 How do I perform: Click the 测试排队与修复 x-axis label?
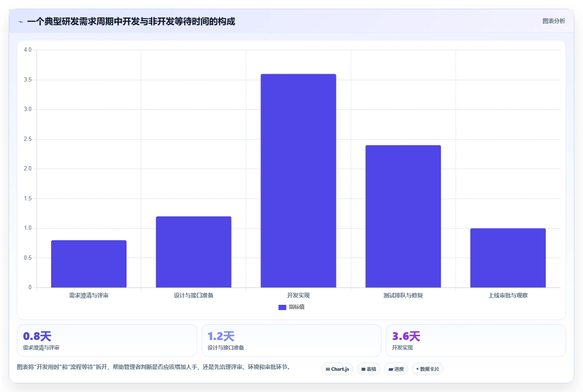(x=403, y=295)
